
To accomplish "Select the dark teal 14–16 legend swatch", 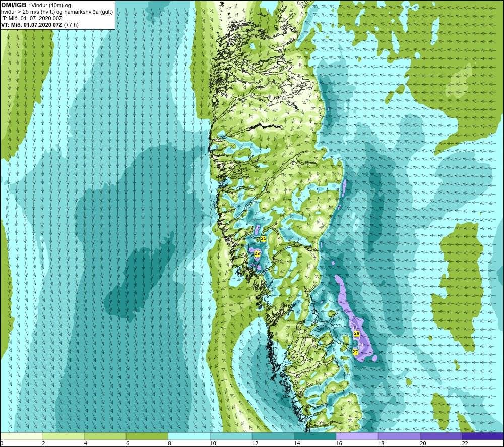I will tap(315, 436).
